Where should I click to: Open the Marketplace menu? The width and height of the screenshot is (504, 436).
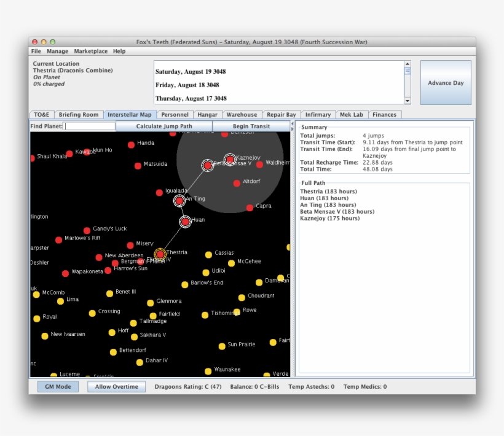pos(90,52)
